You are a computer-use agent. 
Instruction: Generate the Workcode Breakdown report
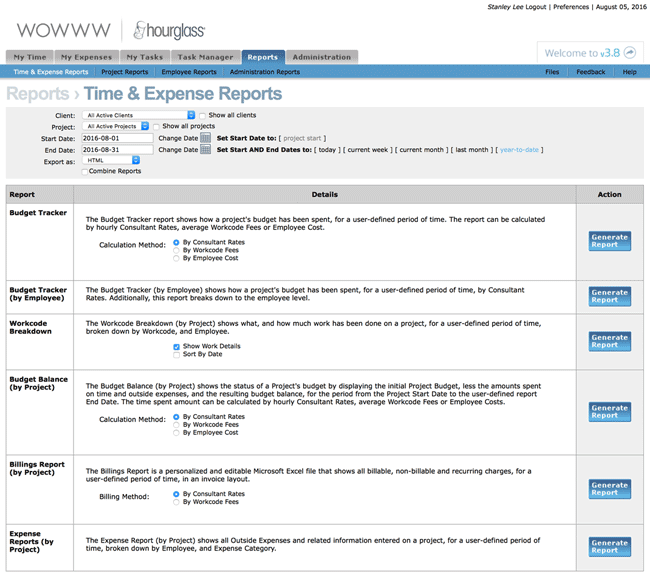(x=609, y=342)
